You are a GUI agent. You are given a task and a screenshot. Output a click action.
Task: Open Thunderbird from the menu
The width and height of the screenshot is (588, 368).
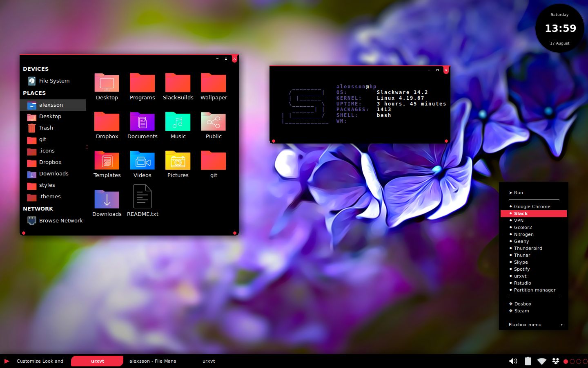click(528, 248)
